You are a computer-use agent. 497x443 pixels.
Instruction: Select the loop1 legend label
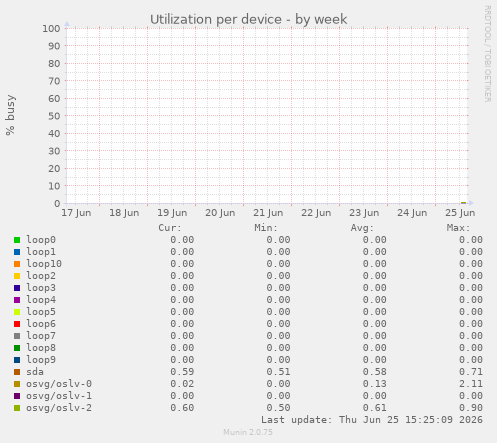click(41, 252)
